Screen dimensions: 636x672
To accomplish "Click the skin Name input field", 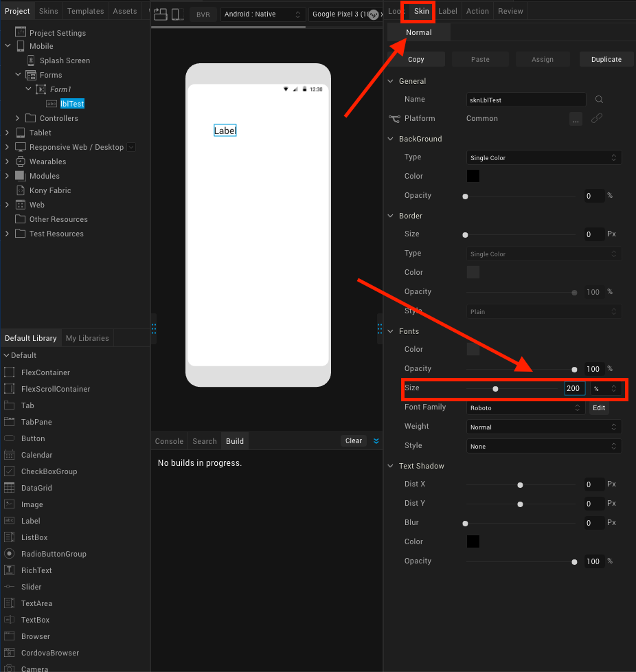I will click(526, 100).
